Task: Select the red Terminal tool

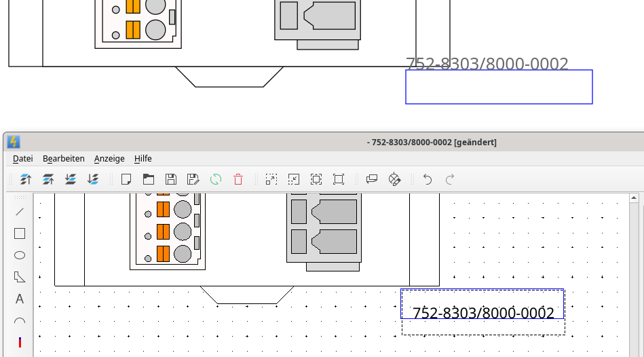Action: click(20, 343)
